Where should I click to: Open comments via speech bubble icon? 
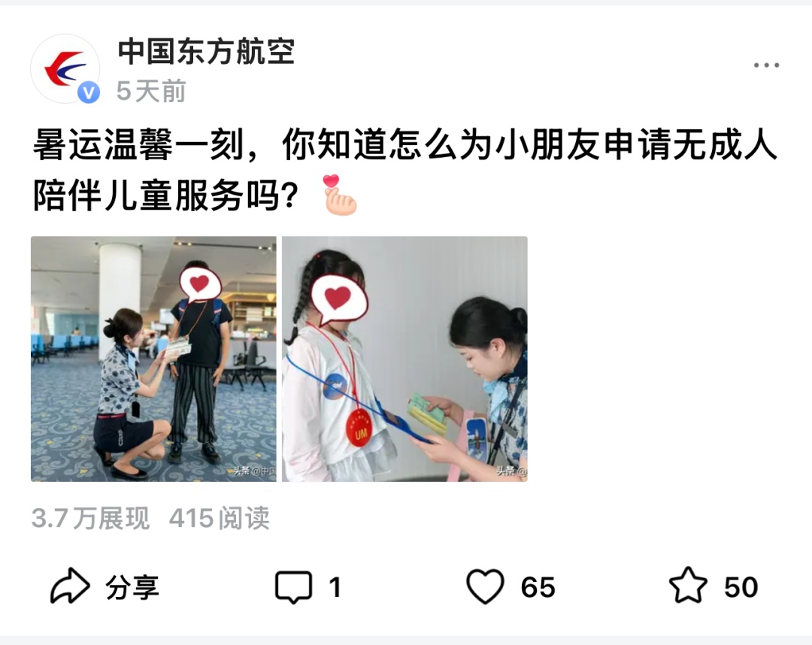[x=294, y=587]
